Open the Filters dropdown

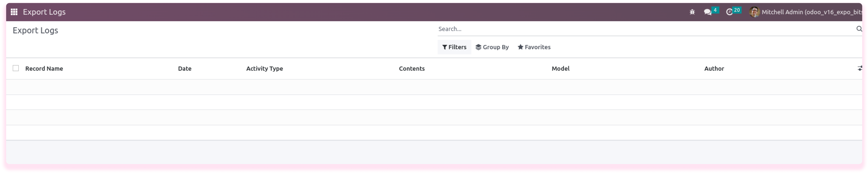[454, 47]
